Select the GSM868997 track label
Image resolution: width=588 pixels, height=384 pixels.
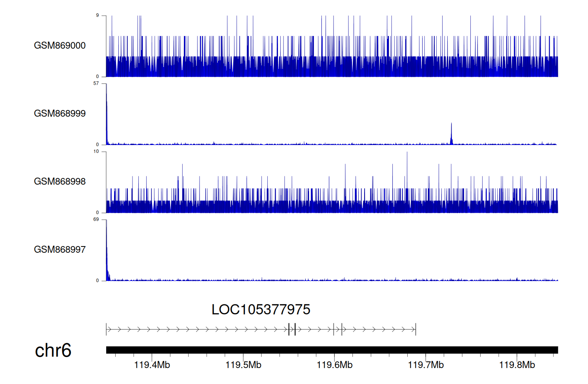(x=60, y=250)
